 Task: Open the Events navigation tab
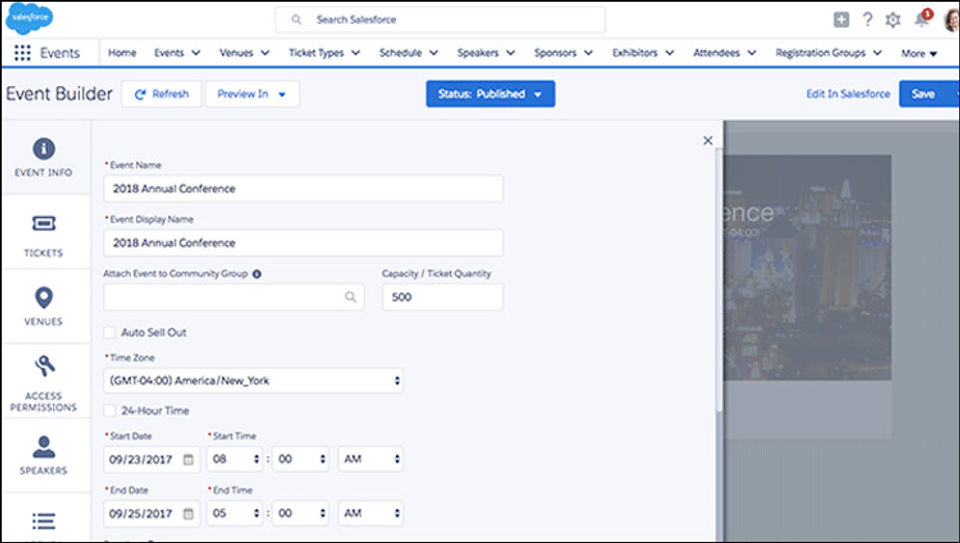(x=169, y=53)
